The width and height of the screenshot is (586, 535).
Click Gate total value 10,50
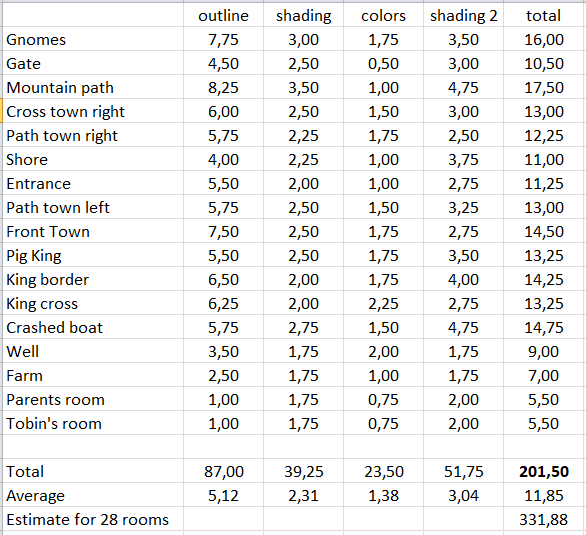(x=544, y=64)
